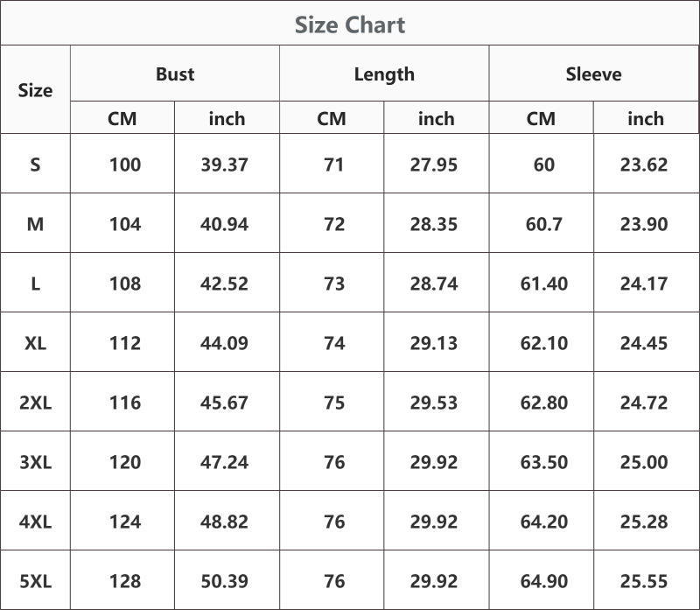The image size is (700, 610).
Task: Select the Bust column header
Action: pos(175,74)
